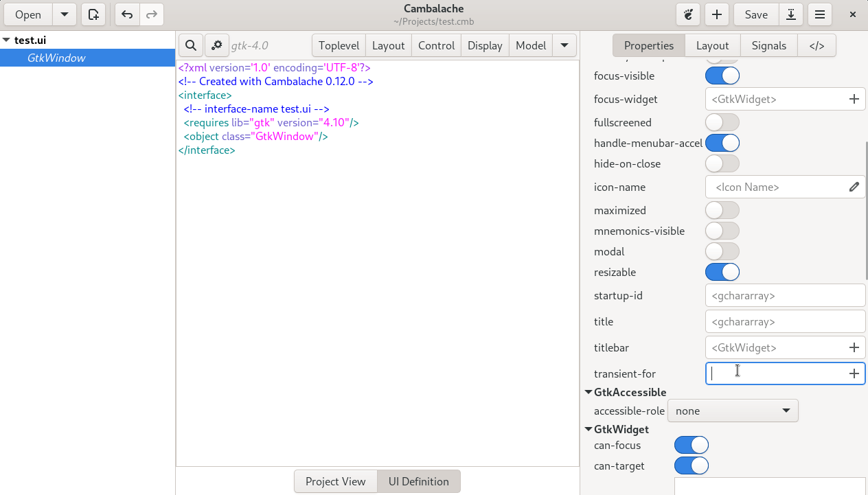Switch to the Layout tab in the right panel
The height and width of the screenshot is (495, 868).
click(x=712, y=45)
